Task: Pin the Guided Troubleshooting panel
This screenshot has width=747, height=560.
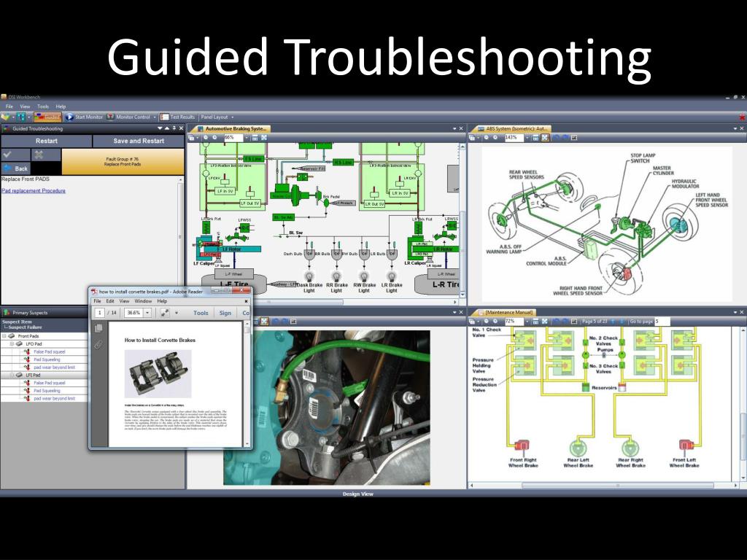Action: pyautogui.click(x=174, y=128)
